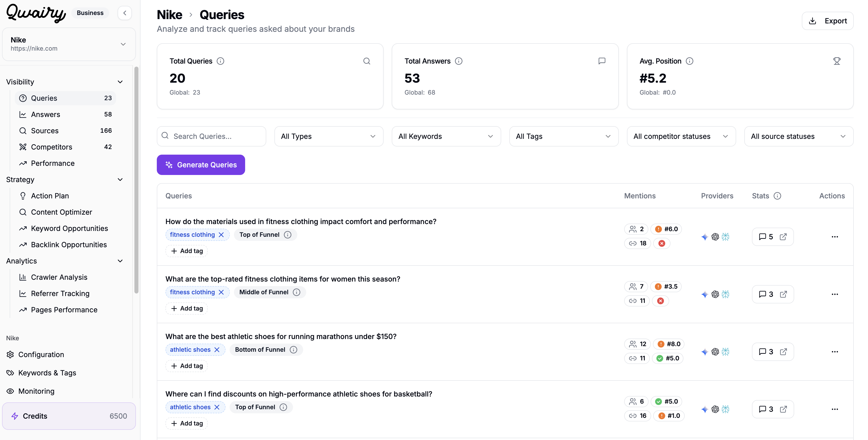Open Configuration settings
Screen dimensions: 868x440
pos(35,355)
